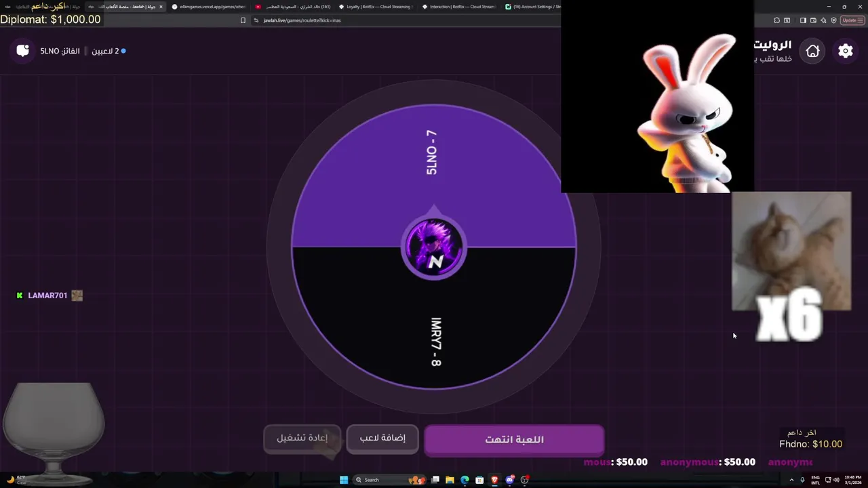Open site settings icon beside the URL

coord(256,20)
